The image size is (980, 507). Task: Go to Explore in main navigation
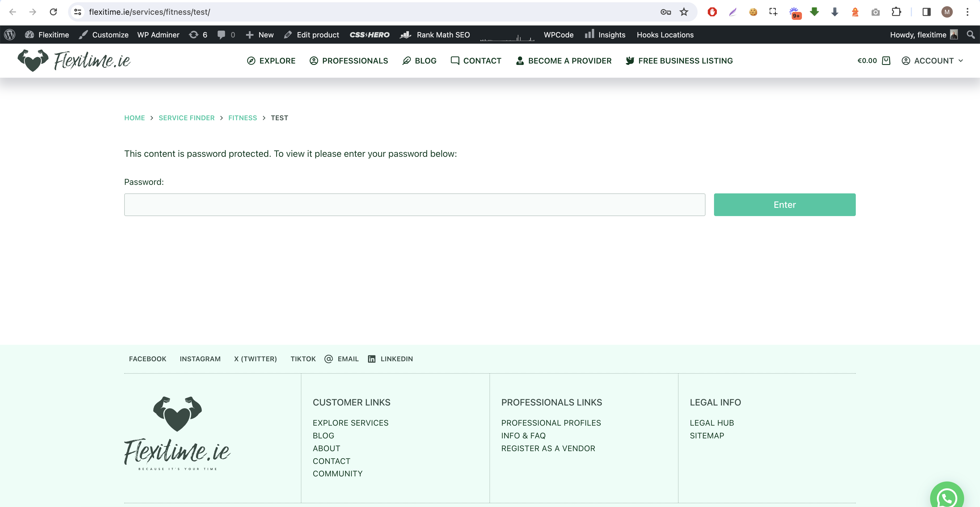tap(271, 60)
